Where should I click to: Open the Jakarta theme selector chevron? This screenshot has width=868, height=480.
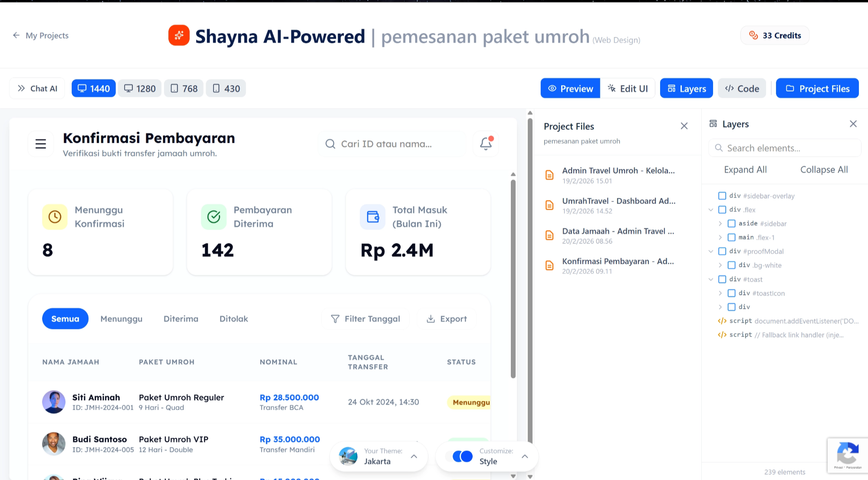click(413, 456)
